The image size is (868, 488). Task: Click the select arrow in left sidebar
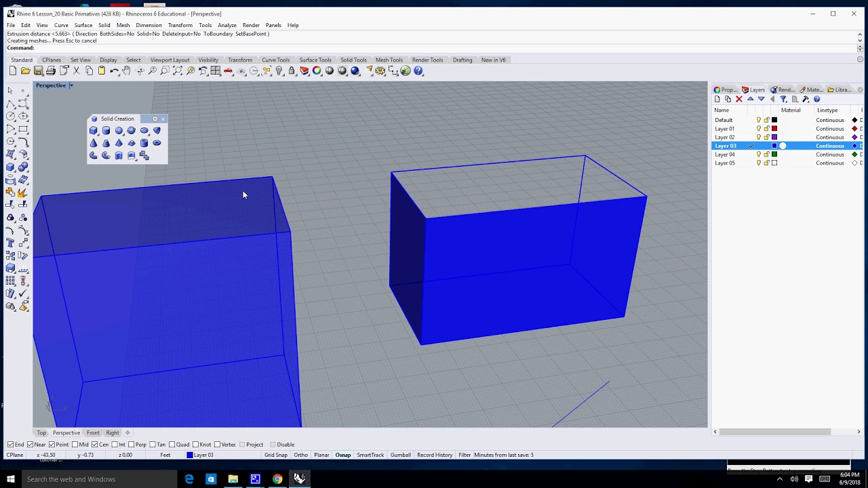[x=10, y=90]
